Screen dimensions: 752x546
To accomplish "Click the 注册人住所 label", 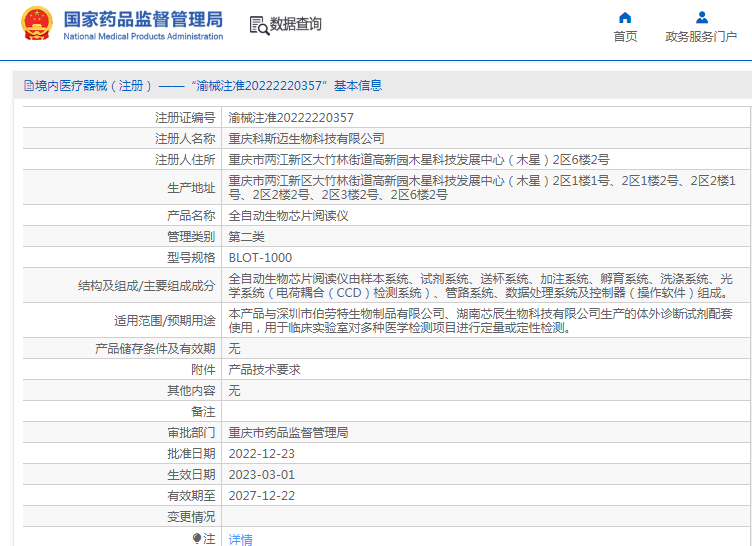I will coord(185,160).
